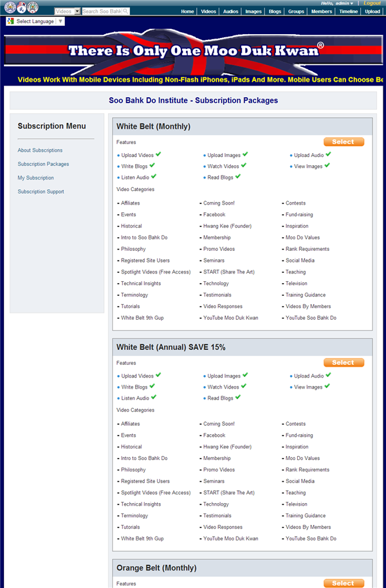Click Fund-raising in White Belt (Annual) categories

[299, 436]
